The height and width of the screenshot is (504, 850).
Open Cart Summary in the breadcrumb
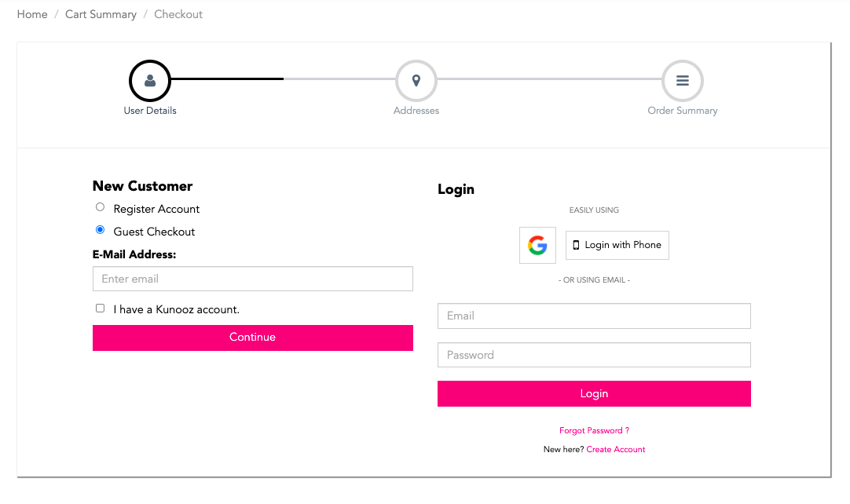tap(101, 15)
